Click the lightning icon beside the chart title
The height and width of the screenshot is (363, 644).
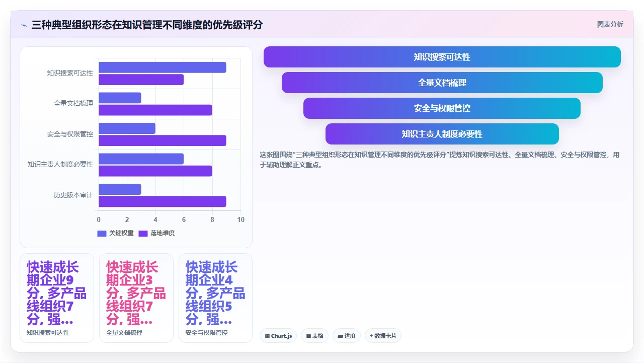24,25
